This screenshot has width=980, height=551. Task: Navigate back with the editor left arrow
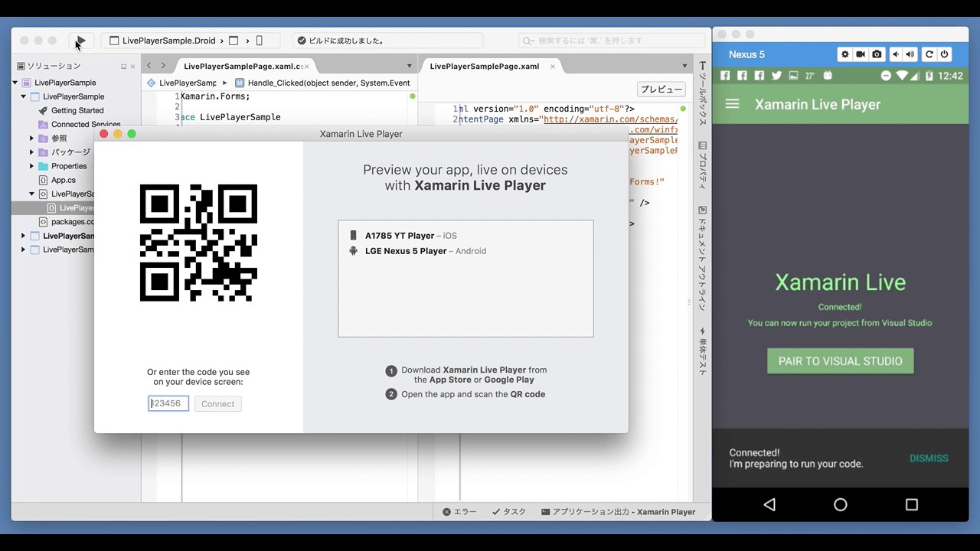click(x=149, y=66)
